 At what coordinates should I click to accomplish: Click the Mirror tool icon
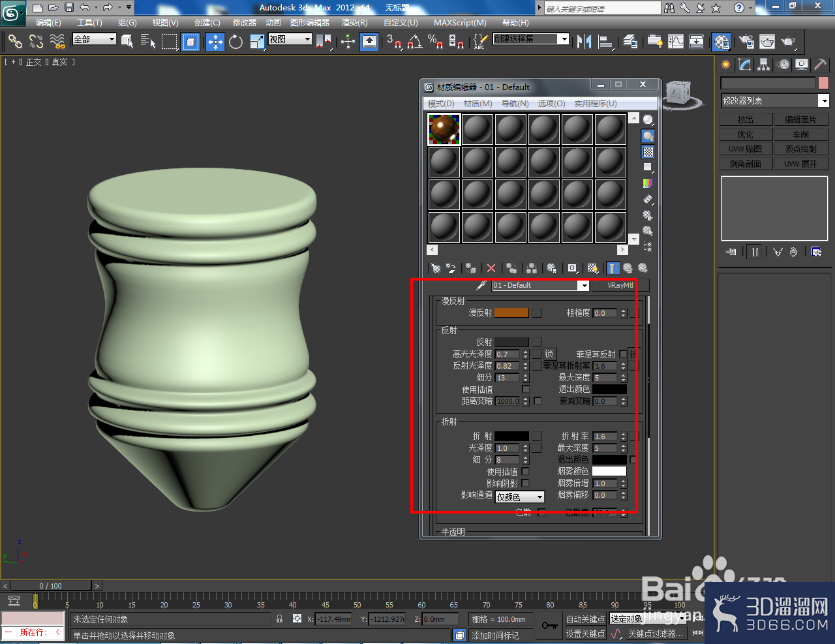(584, 42)
